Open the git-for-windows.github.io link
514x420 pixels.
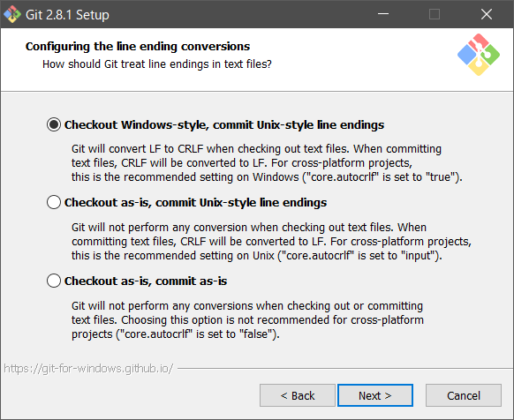(x=88, y=369)
